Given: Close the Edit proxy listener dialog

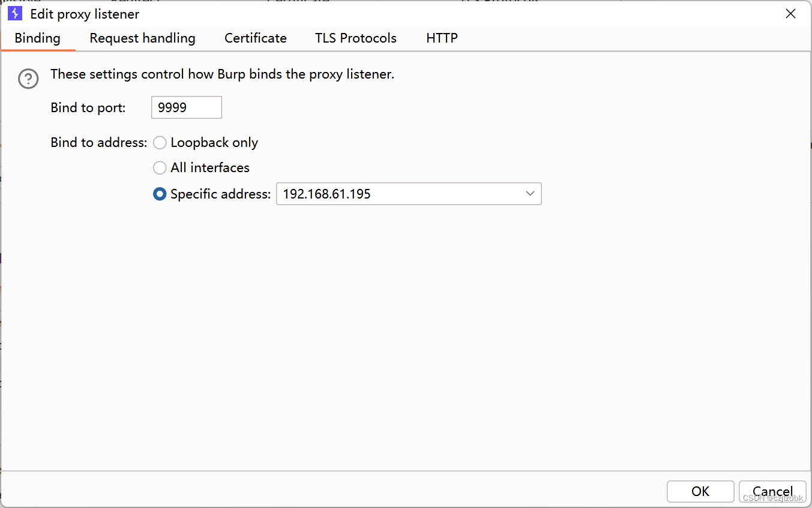Looking at the screenshot, I should (x=791, y=14).
